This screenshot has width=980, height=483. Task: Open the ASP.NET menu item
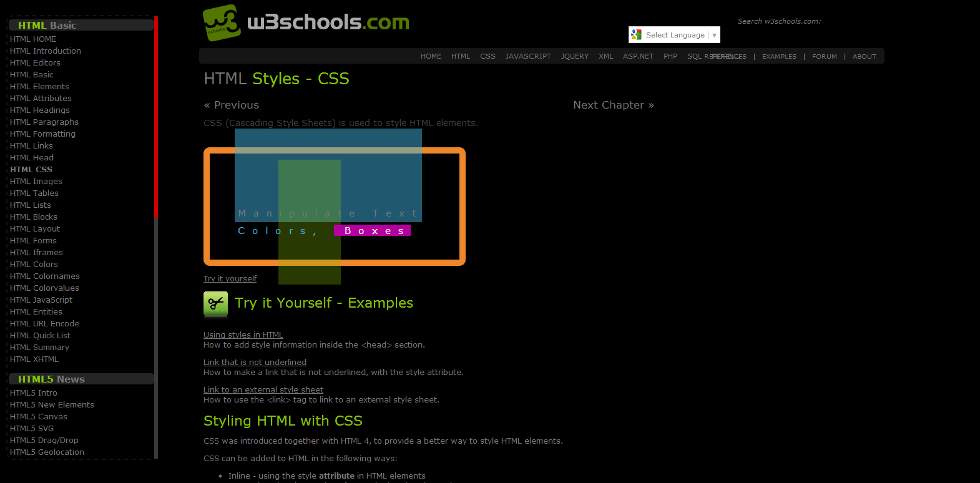(638, 56)
